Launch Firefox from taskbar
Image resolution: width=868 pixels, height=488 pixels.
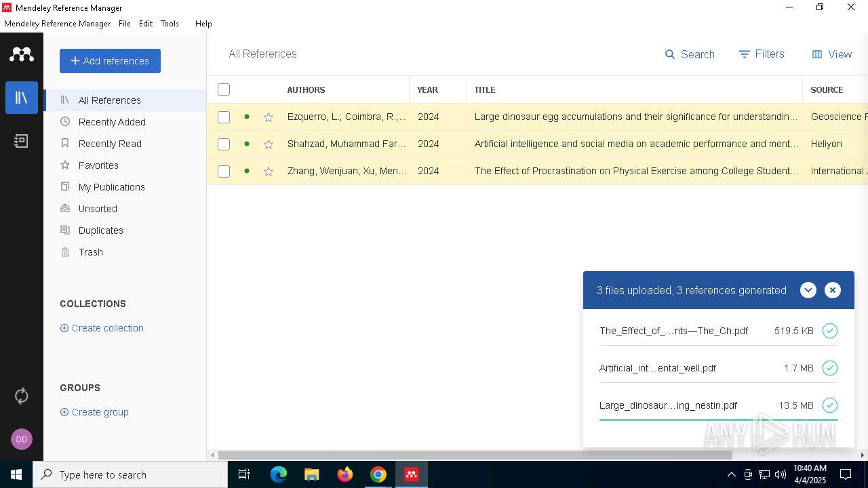345,474
